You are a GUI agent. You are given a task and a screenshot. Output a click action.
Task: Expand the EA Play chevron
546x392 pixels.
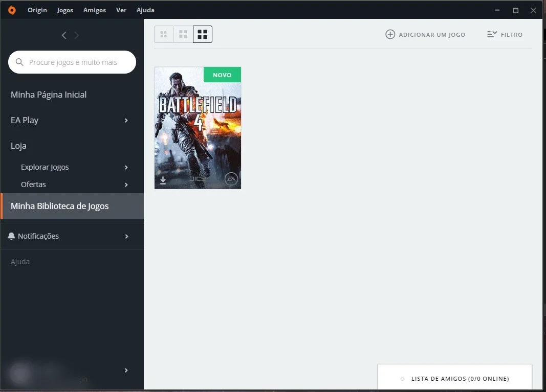coord(126,120)
